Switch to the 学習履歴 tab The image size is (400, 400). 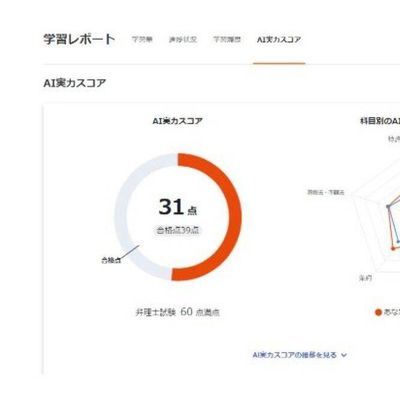[x=227, y=40]
